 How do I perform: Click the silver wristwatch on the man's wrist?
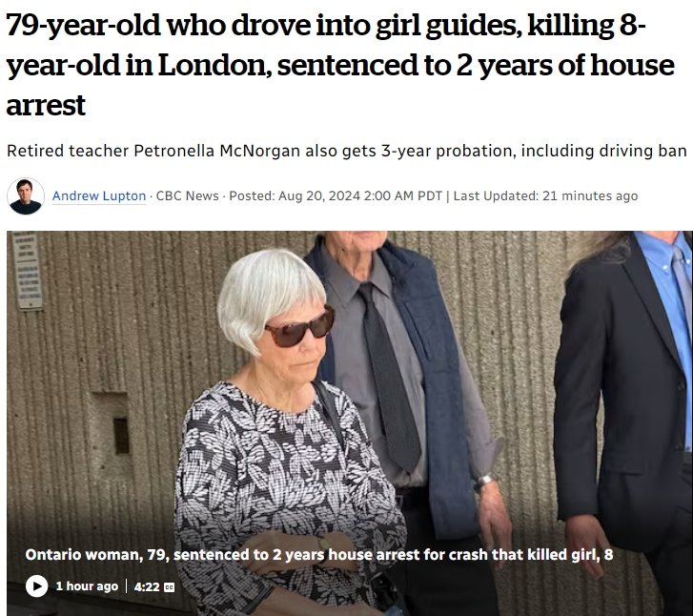(483, 483)
